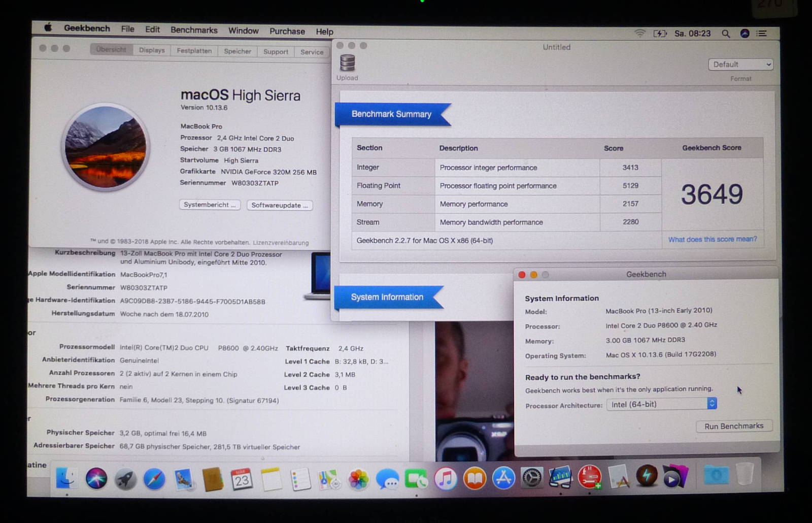Open the Photos app in Dock
The width and height of the screenshot is (812, 523).
click(358, 479)
